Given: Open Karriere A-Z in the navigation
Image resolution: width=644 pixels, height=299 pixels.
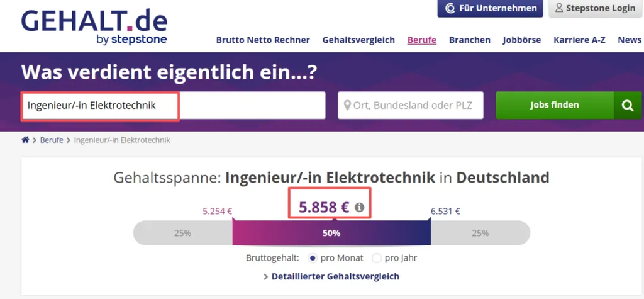Looking at the screenshot, I should (x=579, y=40).
